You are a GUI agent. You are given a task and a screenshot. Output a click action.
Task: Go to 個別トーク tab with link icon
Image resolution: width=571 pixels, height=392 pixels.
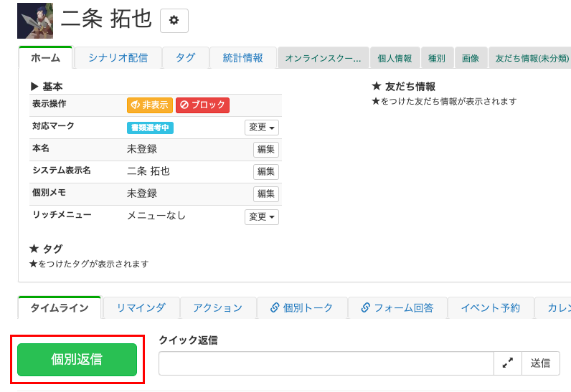[x=301, y=308]
